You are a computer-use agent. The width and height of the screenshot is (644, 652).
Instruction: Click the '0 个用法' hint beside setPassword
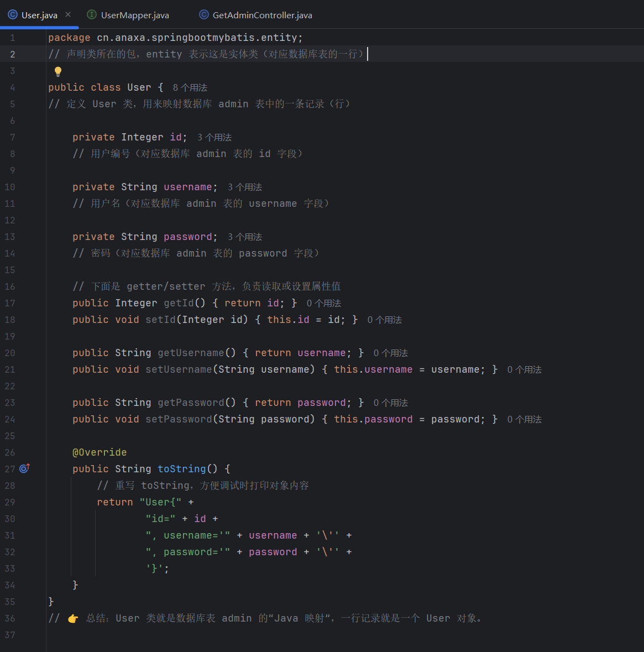pyautogui.click(x=525, y=420)
